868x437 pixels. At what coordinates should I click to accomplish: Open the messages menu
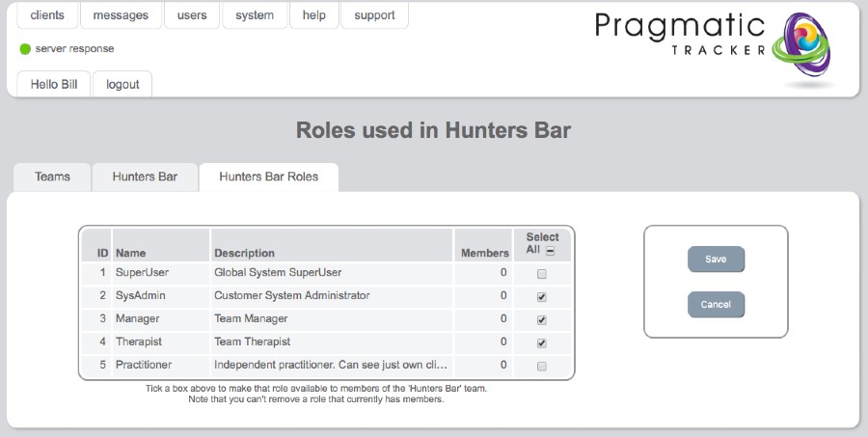coord(121,15)
